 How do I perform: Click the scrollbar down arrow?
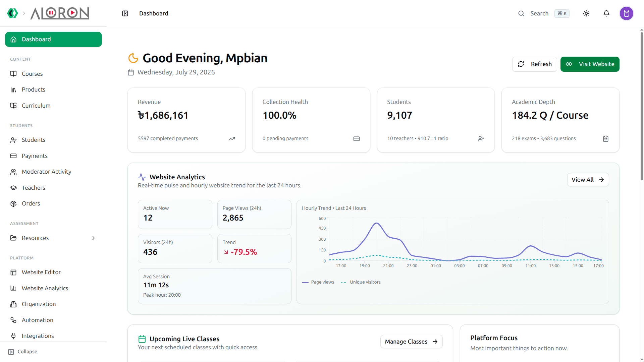click(x=642, y=359)
